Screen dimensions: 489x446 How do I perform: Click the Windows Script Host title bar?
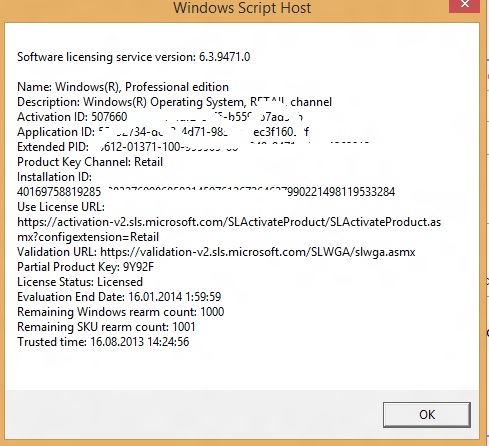pyautogui.click(x=242, y=8)
